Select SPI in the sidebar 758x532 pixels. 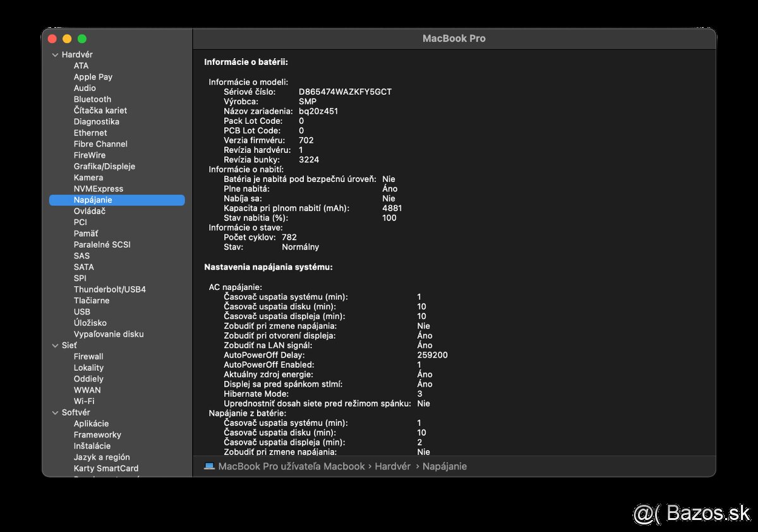pos(80,278)
